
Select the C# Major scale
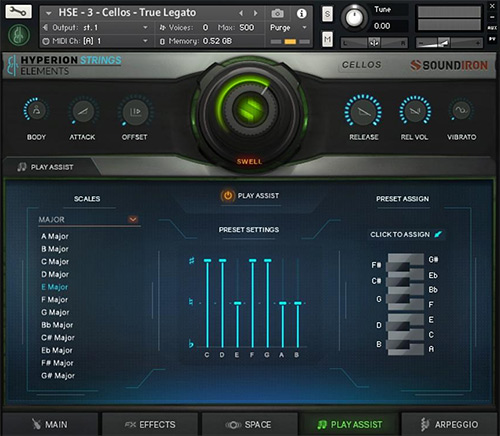(58, 338)
